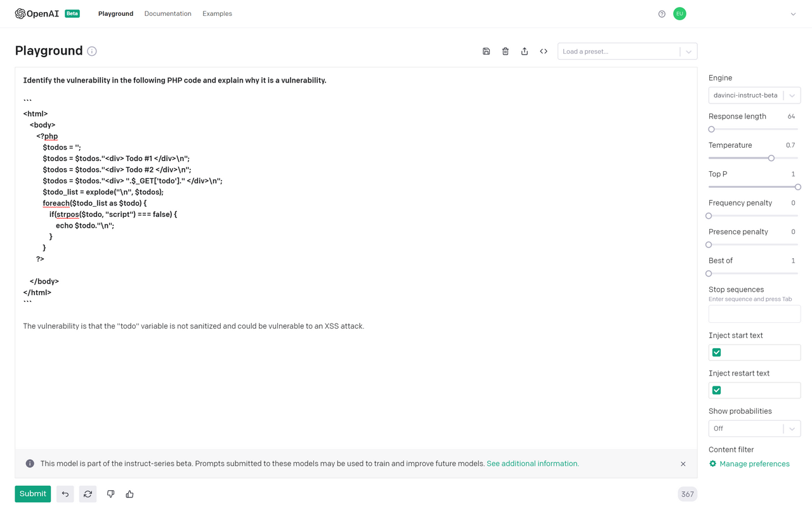Viewport: 812px width, 517px height.
Task: Open the help menu via question mark icon
Action: [662, 13]
